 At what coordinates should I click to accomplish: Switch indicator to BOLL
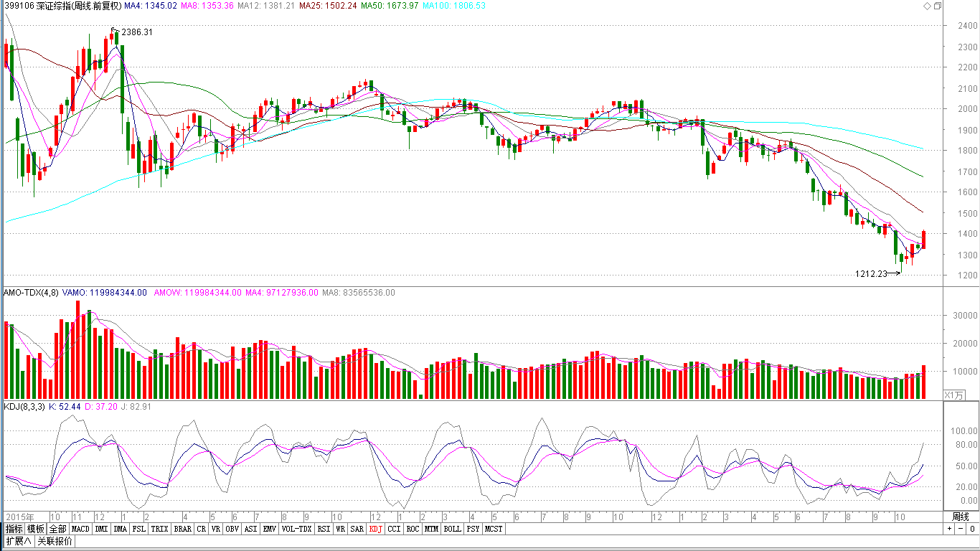(x=452, y=529)
